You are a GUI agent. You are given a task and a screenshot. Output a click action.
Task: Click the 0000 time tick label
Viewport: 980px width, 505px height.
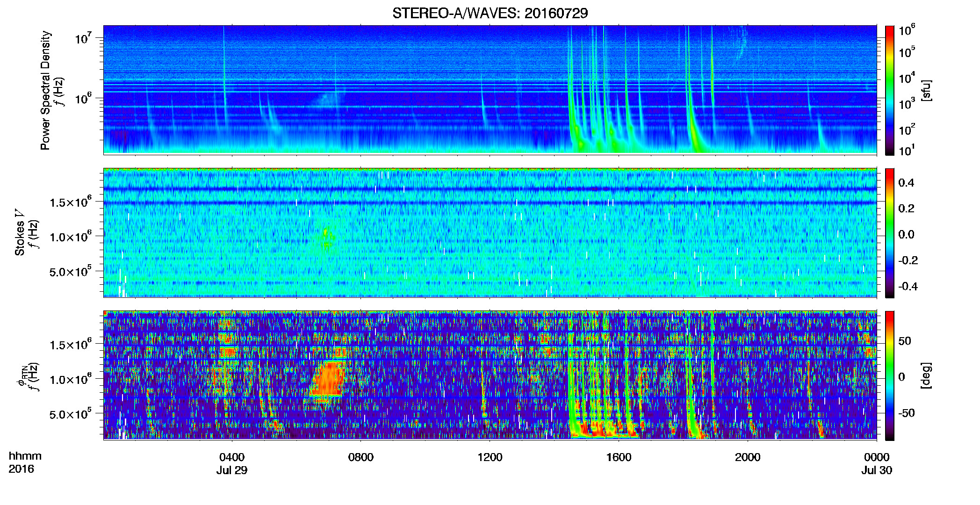click(877, 457)
